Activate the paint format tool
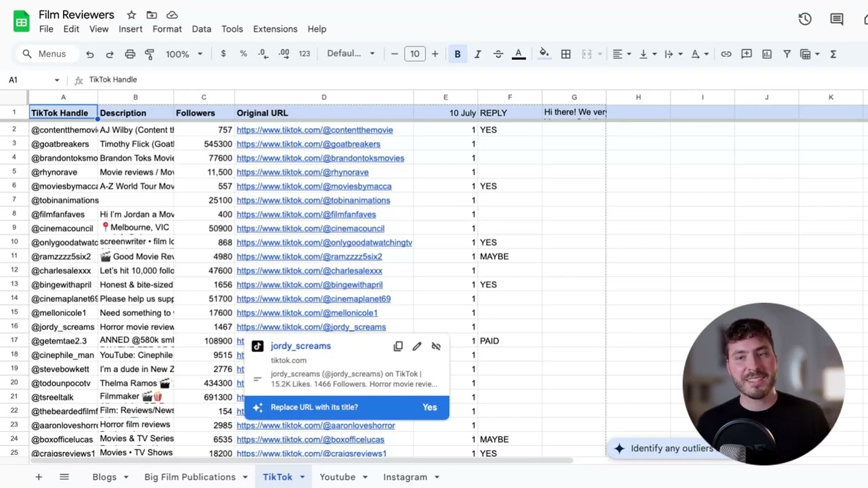This screenshot has width=868, height=488. [x=150, y=54]
